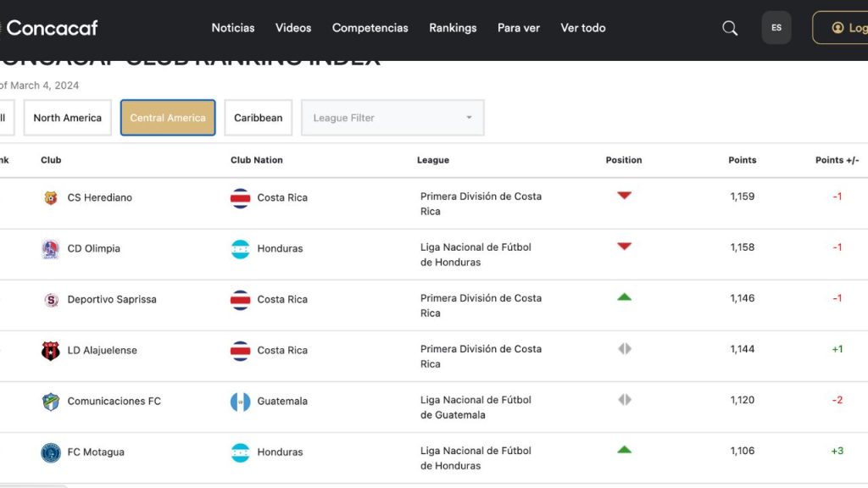Click the 1,106 points value

pyautogui.click(x=743, y=451)
